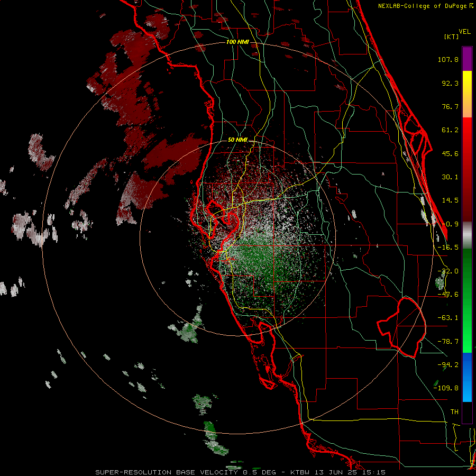Viewport: 476px width, 476px height.
Task: Click the 14.5 scale value
Action: pos(450,200)
